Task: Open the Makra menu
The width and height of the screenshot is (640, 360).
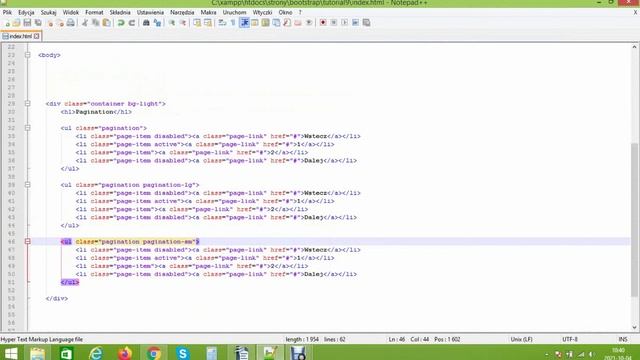Action: 209,13
